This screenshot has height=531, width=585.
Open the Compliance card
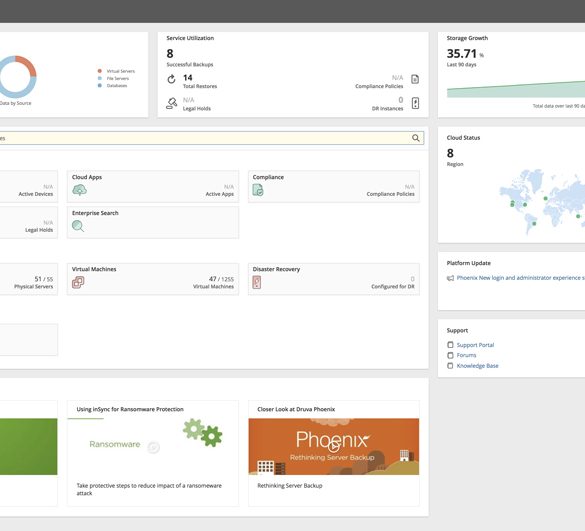(x=334, y=187)
